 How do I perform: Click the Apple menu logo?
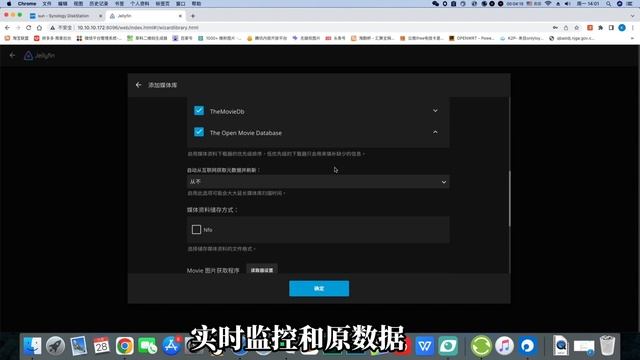pyautogui.click(x=9, y=3)
